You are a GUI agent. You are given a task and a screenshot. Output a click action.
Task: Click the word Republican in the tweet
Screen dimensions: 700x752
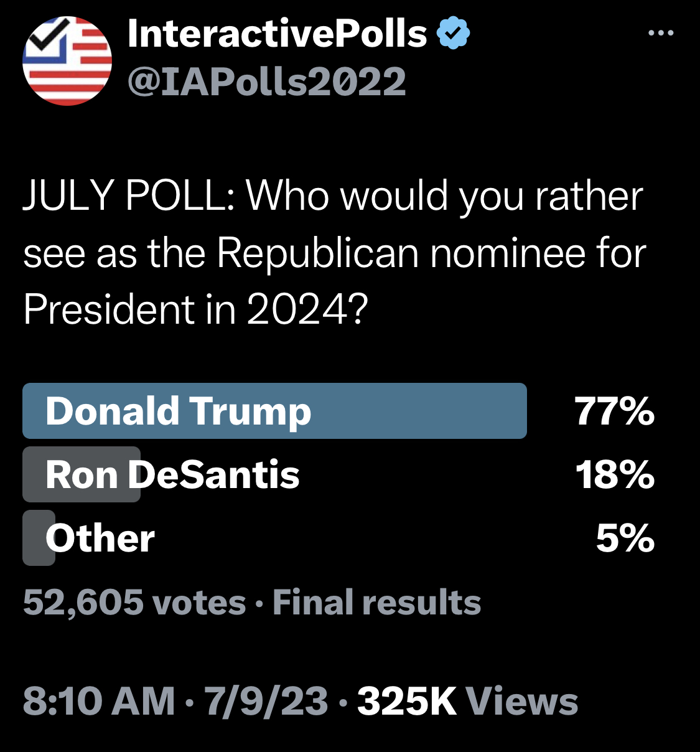pyautogui.click(x=317, y=254)
